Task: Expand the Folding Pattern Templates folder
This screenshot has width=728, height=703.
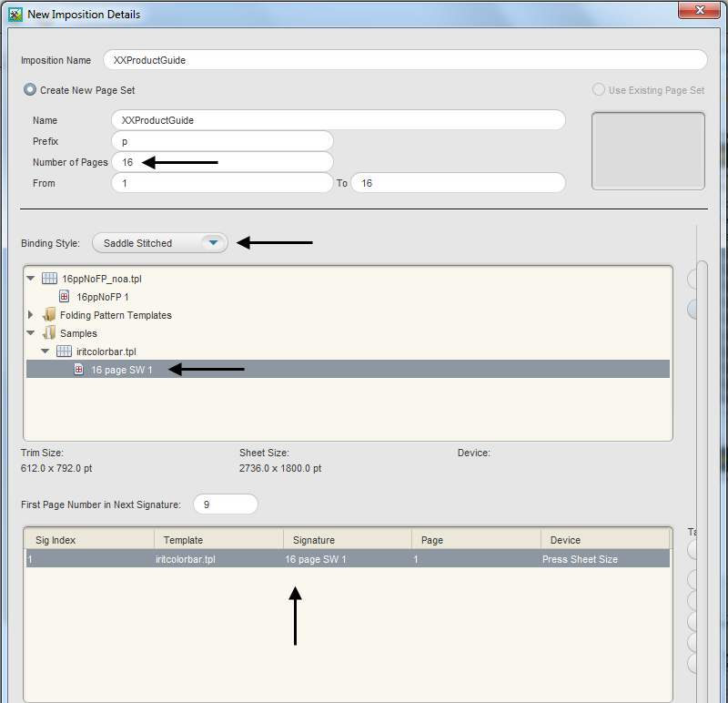Action: [x=31, y=315]
